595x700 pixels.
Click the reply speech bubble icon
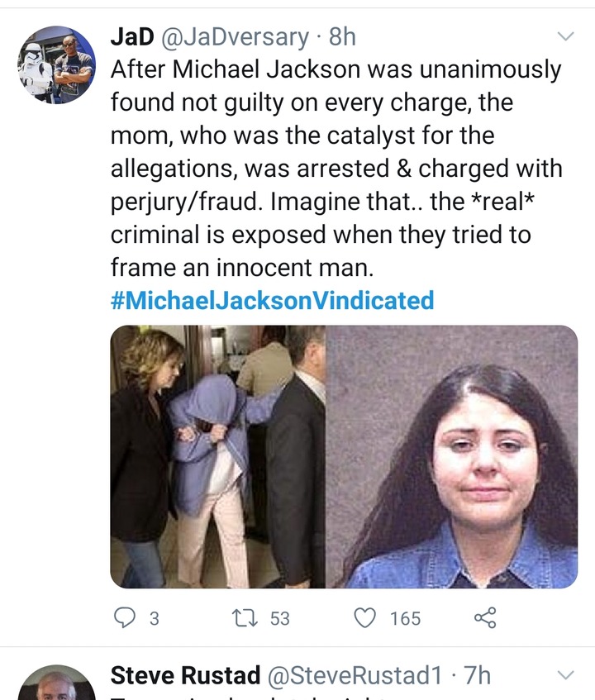125,618
